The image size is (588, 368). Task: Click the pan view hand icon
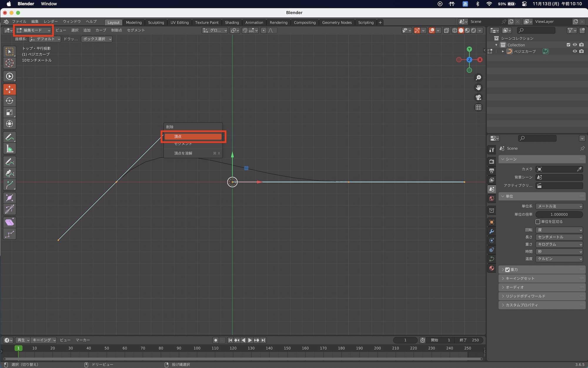click(478, 87)
